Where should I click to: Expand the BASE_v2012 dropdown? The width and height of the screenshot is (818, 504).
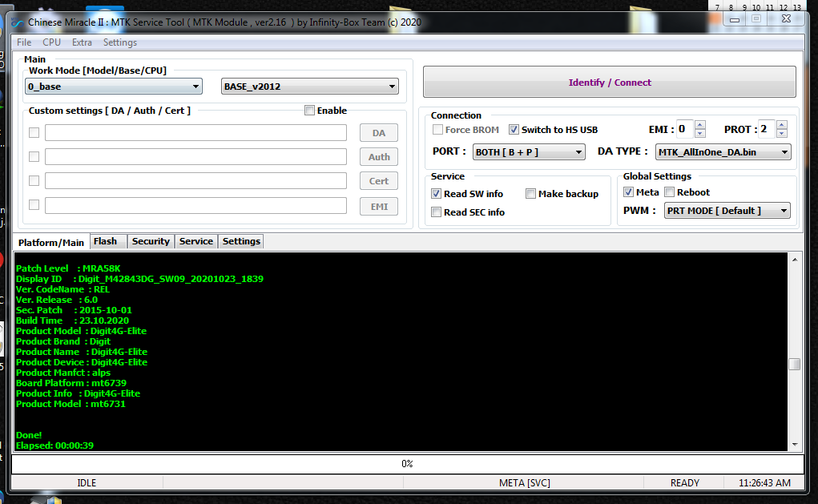(x=310, y=86)
